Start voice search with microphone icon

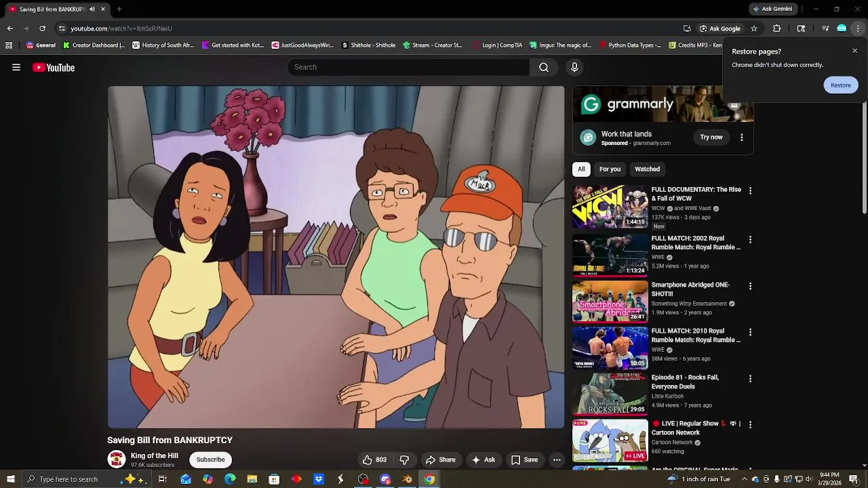click(x=574, y=67)
